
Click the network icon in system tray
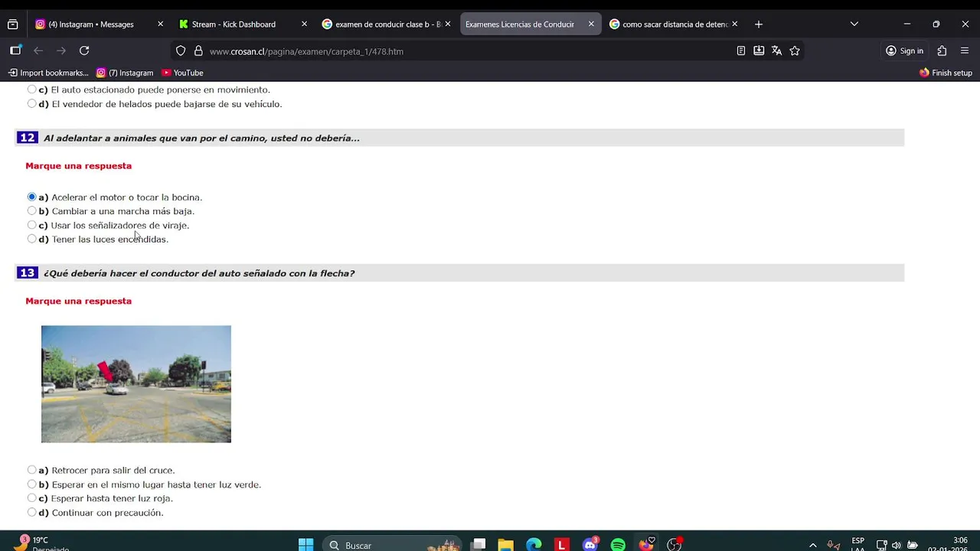click(x=881, y=545)
